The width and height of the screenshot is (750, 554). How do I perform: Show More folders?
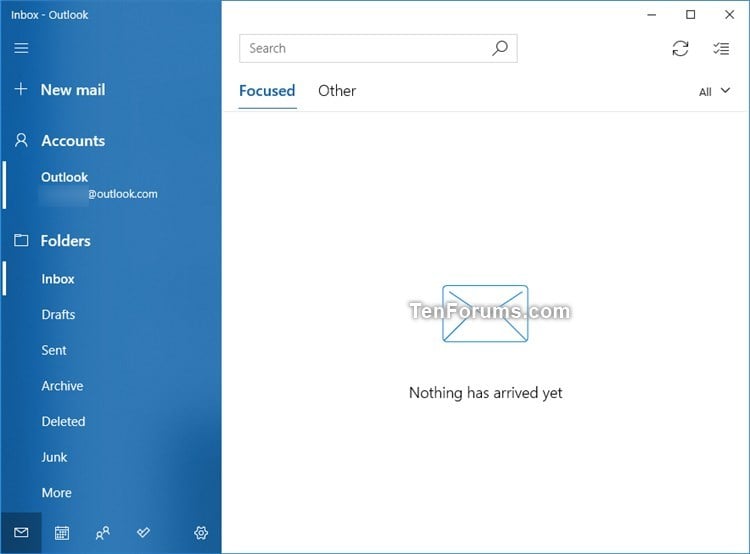pos(56,493)
